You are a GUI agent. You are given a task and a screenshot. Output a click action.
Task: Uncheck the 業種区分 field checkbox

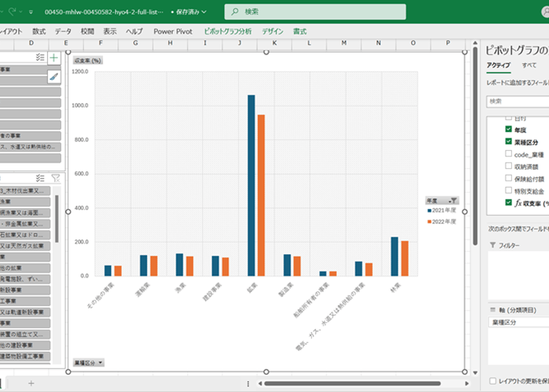point(509,141)
